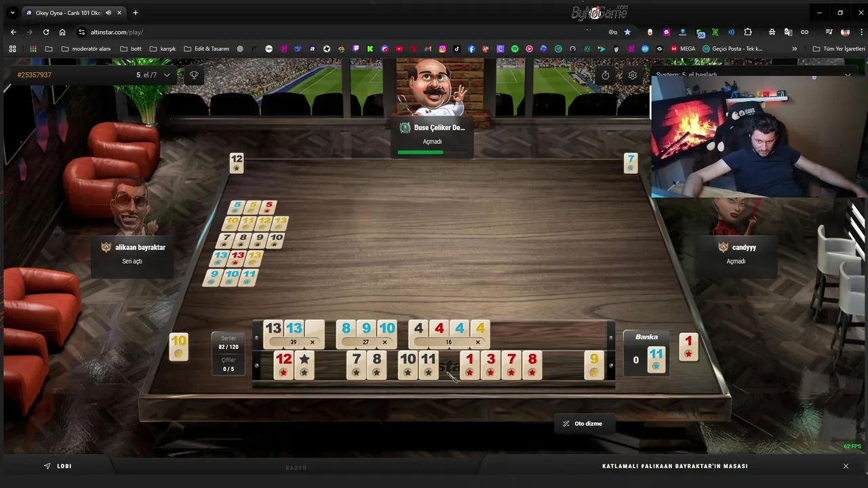The width and height of the screenshot is (868, 488).
Task: Click blue 7 discard tile at top-right corner
Action: coord(631,163)
